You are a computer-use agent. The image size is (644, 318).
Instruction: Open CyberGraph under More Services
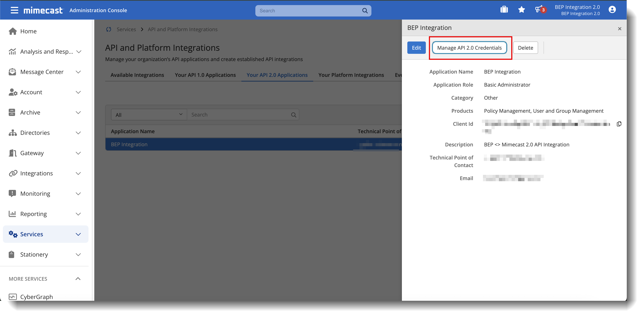pos(36,297)
